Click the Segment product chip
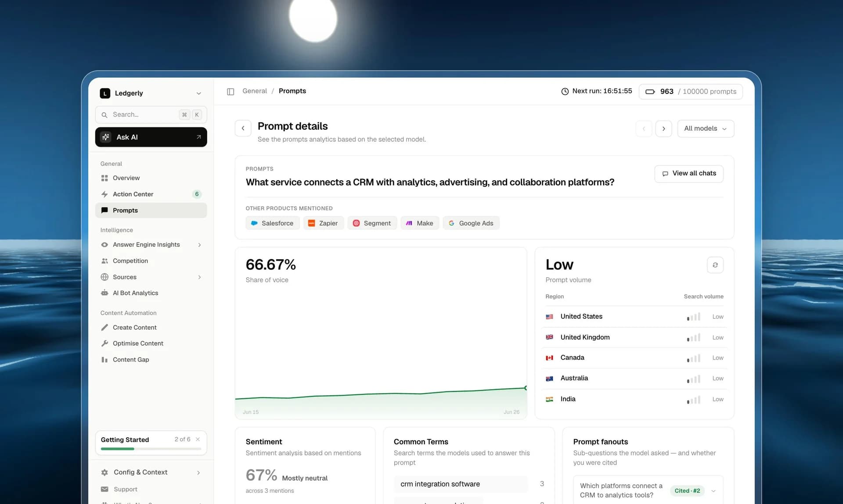The height and width of the screenshot is (504, 843). [x=372, y=223]
